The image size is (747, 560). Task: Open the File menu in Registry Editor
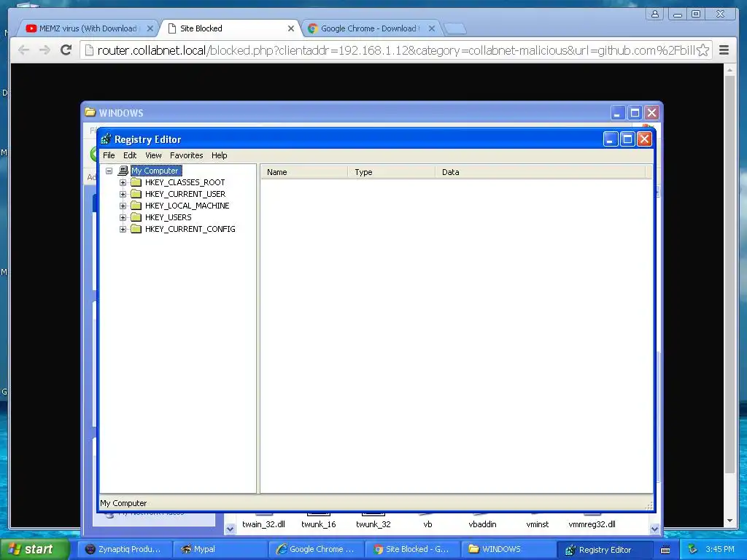click(109, 155)
